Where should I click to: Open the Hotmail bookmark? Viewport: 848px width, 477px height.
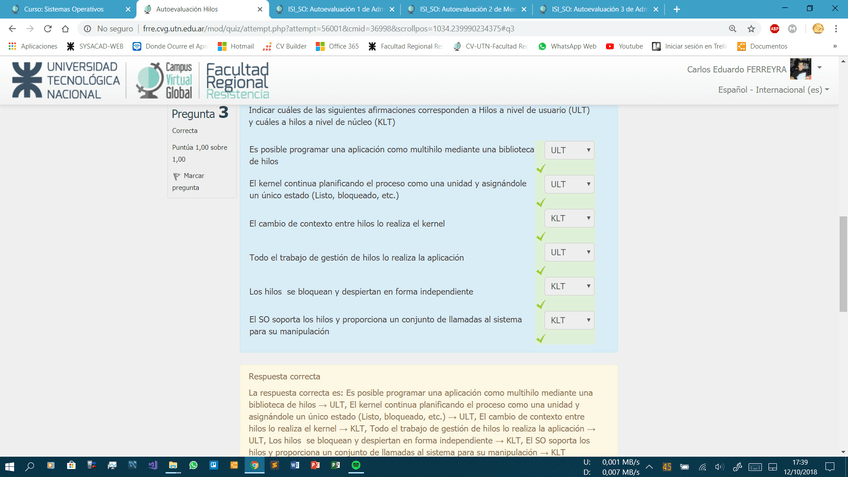coord(236,47)
